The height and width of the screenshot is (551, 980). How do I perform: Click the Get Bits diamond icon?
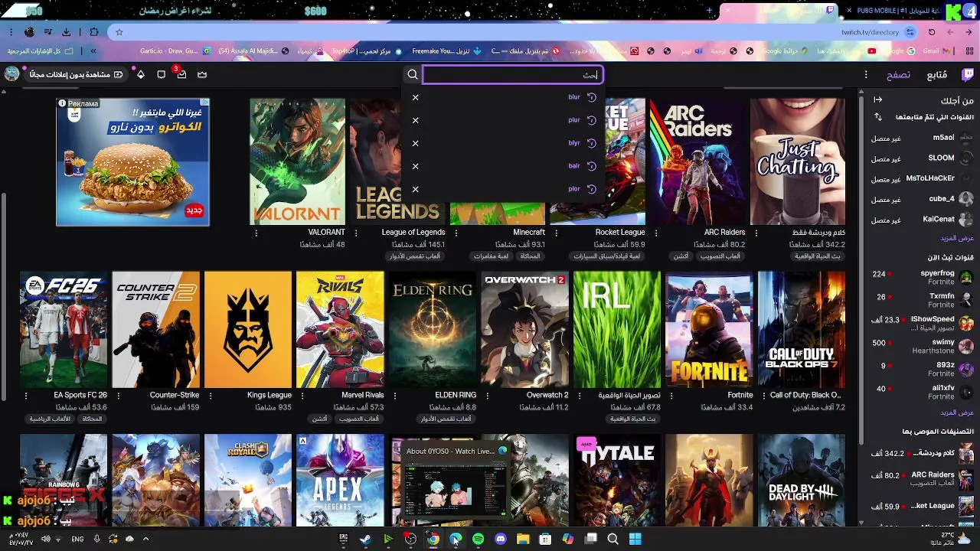point(140,74)
